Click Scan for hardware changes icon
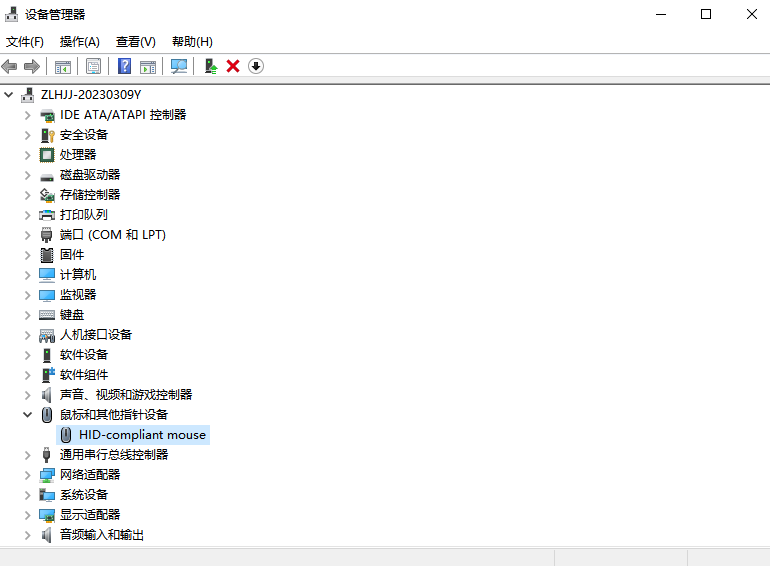The width and height of the screenshot is (770, 566). [x=179, y=66]
